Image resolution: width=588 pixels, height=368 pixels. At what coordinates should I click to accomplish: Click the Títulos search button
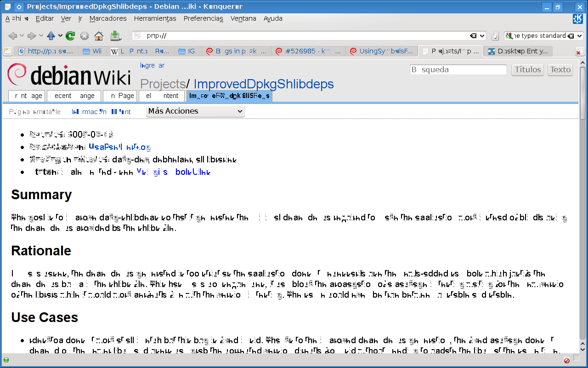528,70
